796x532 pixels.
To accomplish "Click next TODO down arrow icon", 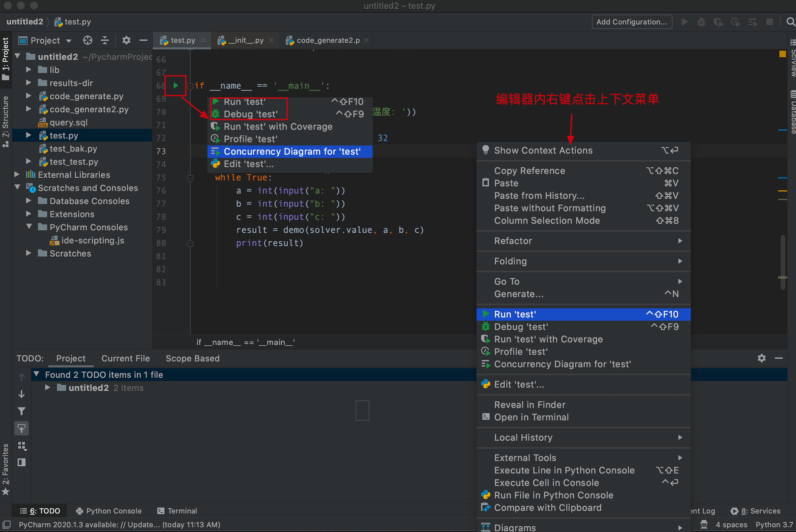I will 21,394.
